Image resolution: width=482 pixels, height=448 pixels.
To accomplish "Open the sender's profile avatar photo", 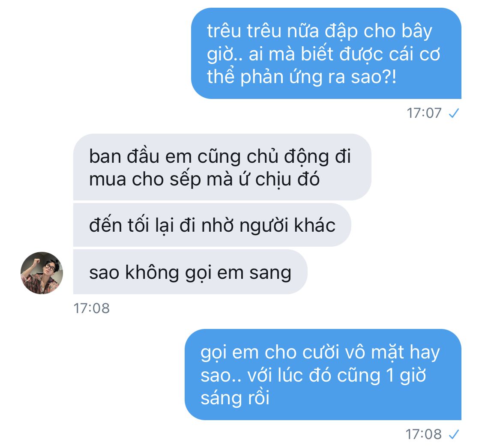I will [x=42, y=273].
